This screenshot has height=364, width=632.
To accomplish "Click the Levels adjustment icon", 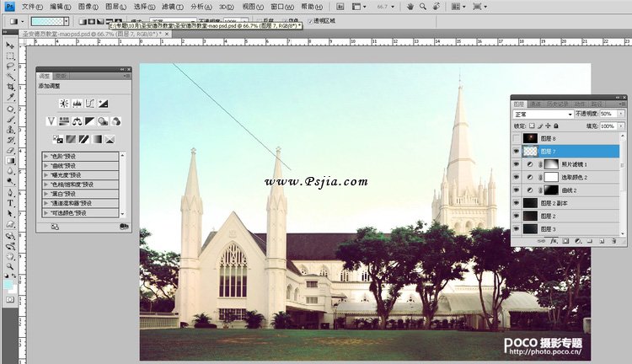I will pyautogui.click(x=76, y=103).
